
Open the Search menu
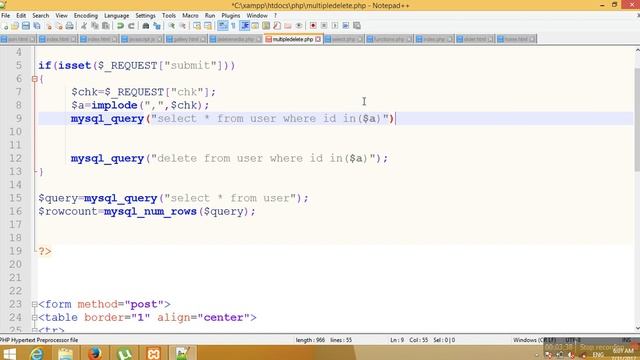(x=40, y=16)
